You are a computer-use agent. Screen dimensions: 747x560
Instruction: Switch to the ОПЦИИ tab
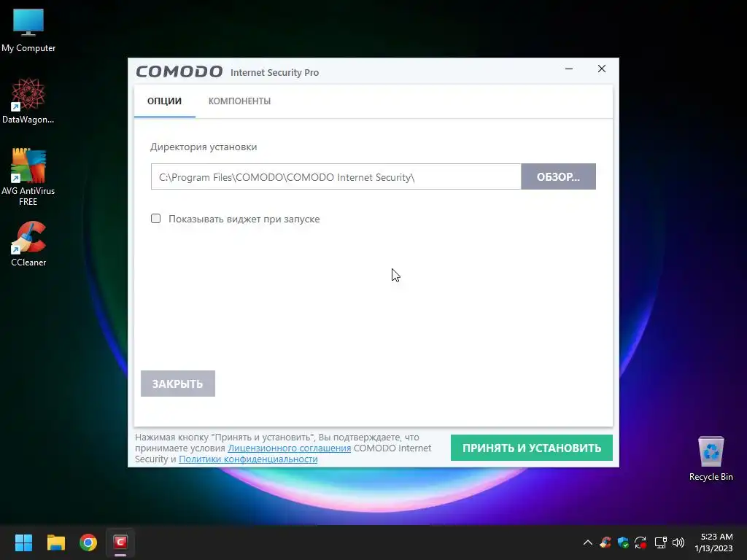[x=164, y=101]
